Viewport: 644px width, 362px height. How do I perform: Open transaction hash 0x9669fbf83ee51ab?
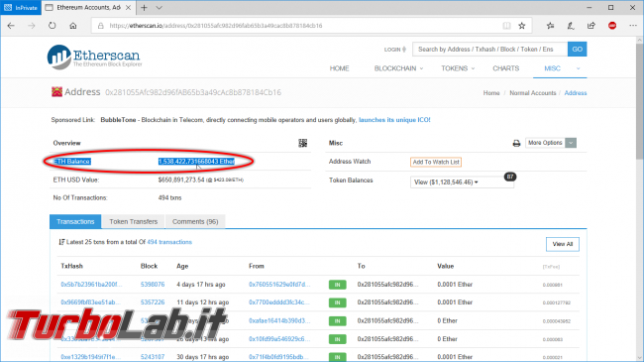coord(90,302)
